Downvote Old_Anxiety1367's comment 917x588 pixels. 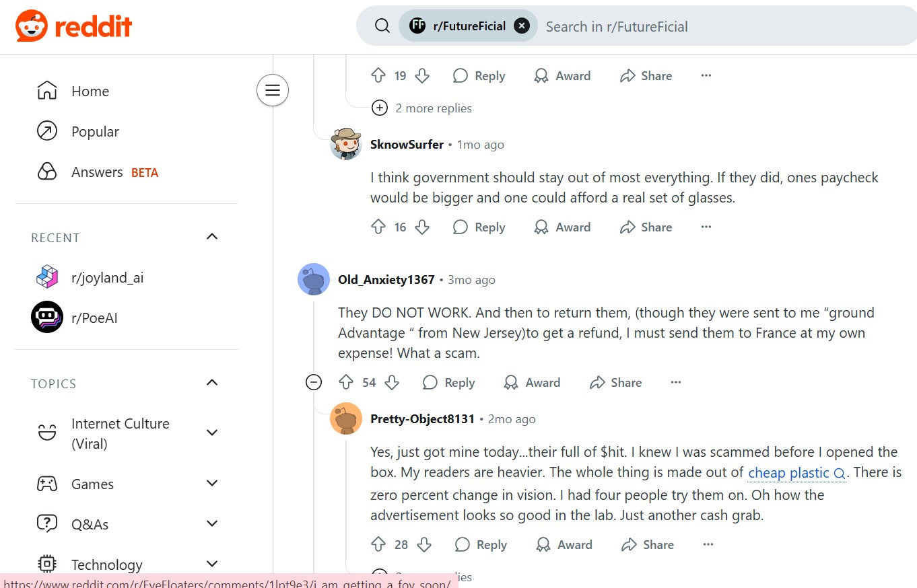(392, 382)
